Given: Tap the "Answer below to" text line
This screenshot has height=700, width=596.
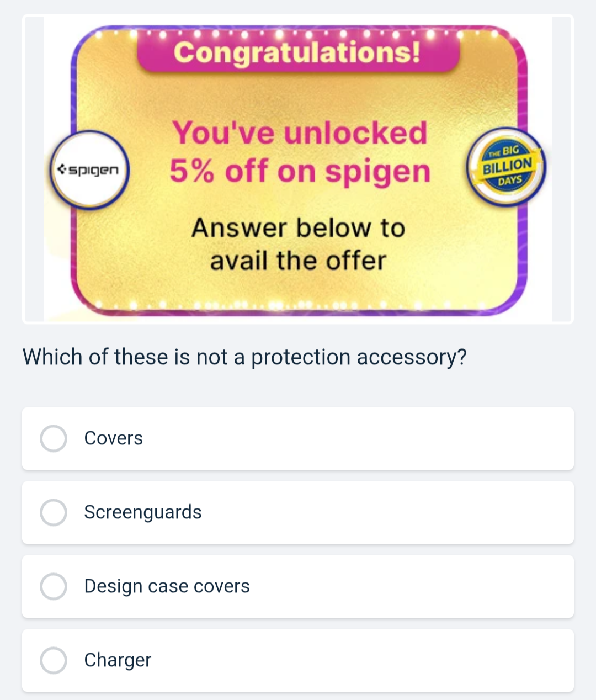Looking at the screenshot, I should pyautogui.click(x=298, y=228).
